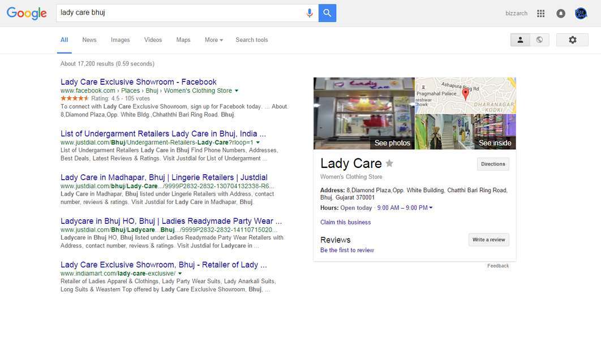Switch to the Maps tab

pyautogui.click(x=183, y=40)
